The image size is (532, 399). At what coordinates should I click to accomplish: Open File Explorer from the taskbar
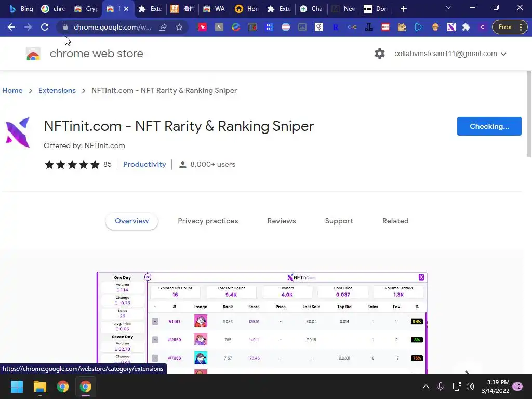(x=39, y=387)
